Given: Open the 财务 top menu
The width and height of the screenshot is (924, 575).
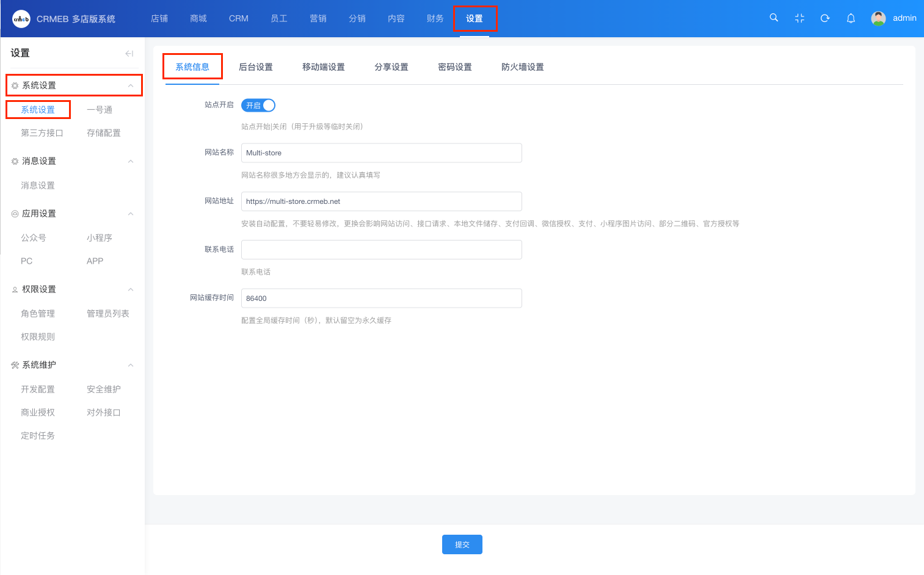Looking at the screenshot, I should [435, 18].
